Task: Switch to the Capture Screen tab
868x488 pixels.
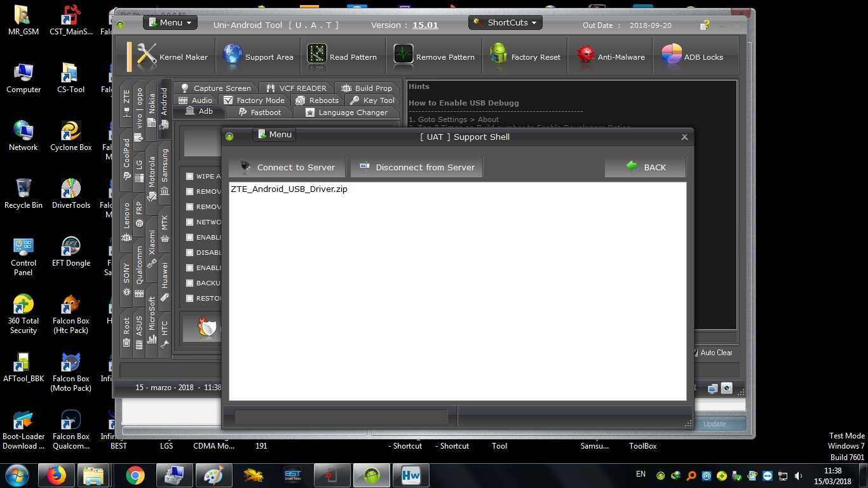Action: pyautogui.click(x=215, y=88)
